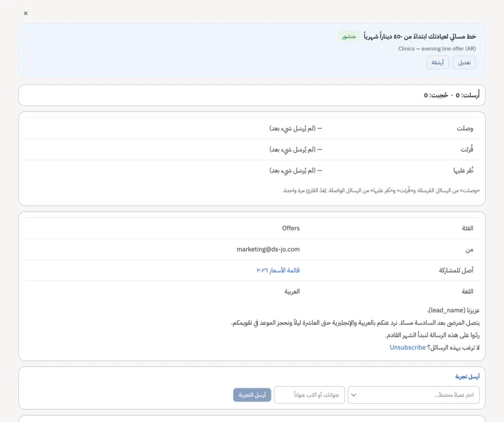Open the قائمة الأسعار ٢٠٢٦ link
The height and width of the screenshot is (422, 504).
click(278, 270)
